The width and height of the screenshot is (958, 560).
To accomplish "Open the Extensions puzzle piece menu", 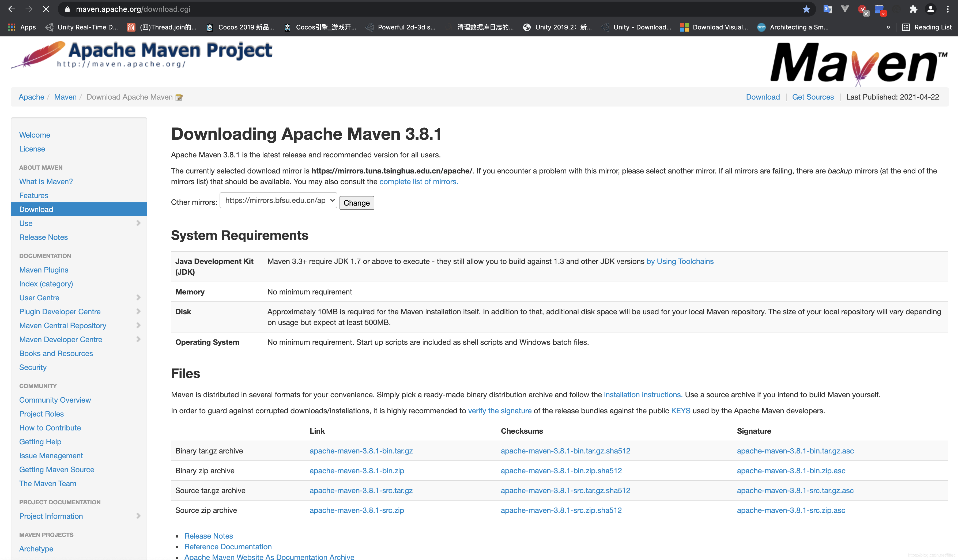I will [914, 9].
